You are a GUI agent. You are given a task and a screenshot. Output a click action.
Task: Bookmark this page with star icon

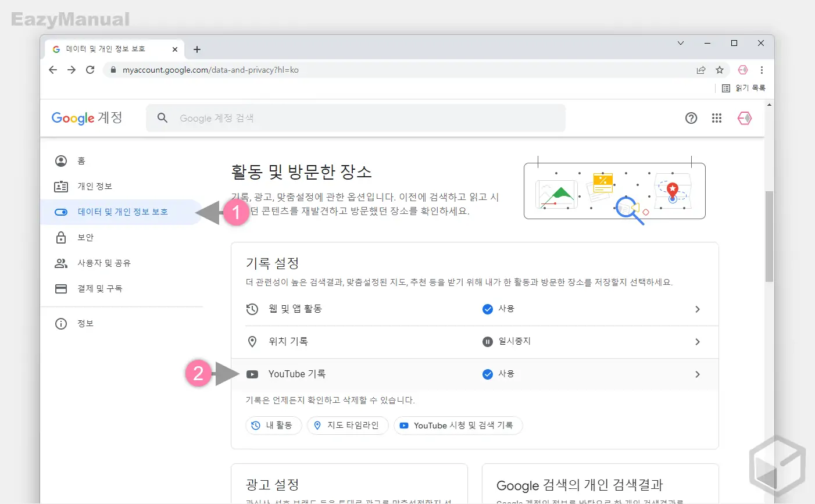coord(720,70)
